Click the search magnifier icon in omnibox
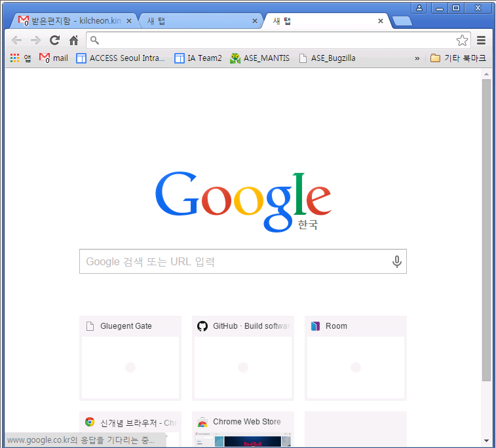 94,40
